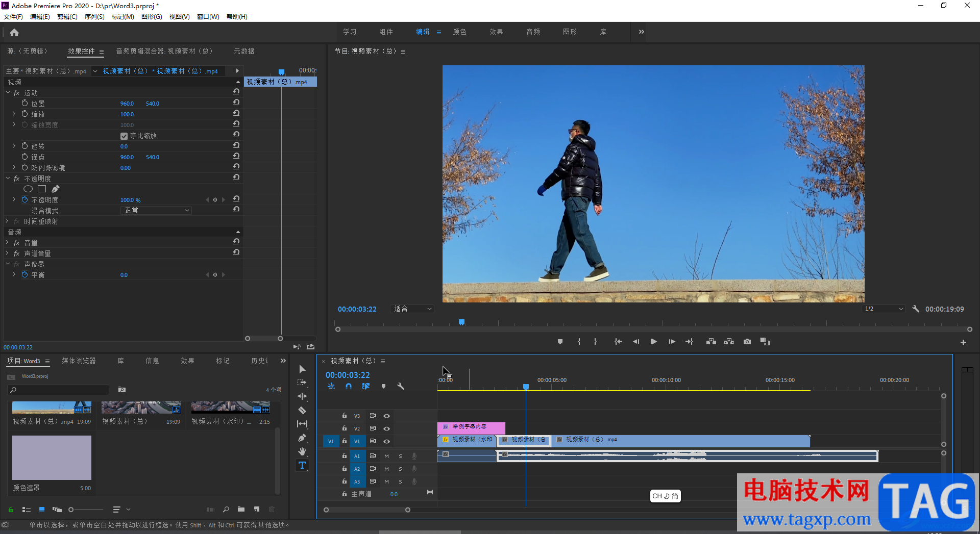Open the 元数据 panel tab
The image size is (980, 534).
pyautogui.click(x=244, y=52)
